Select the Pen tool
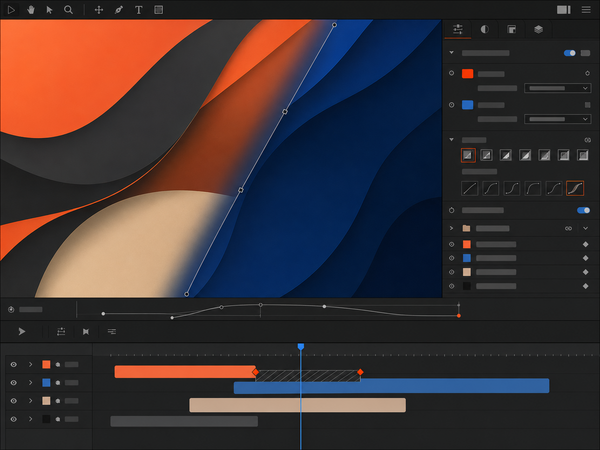Screen dimensions: 600x450 coord(119,10)
